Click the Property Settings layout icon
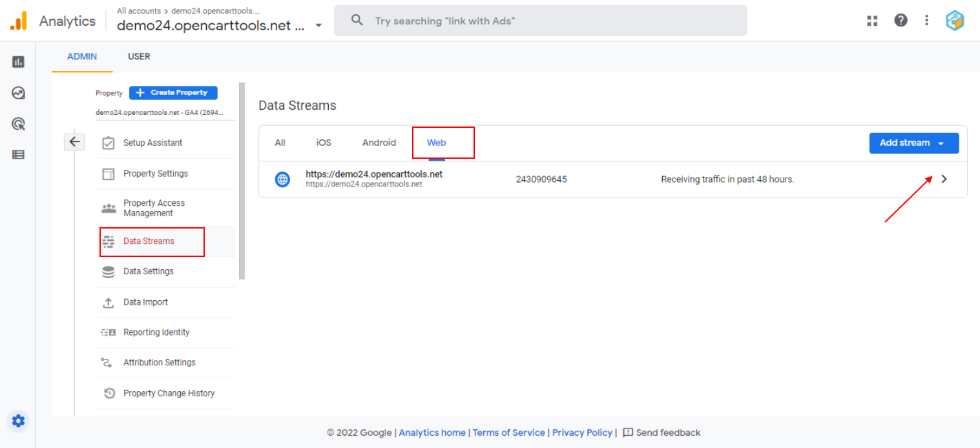Viewport: 980px width, 448px height. point(109,174)
